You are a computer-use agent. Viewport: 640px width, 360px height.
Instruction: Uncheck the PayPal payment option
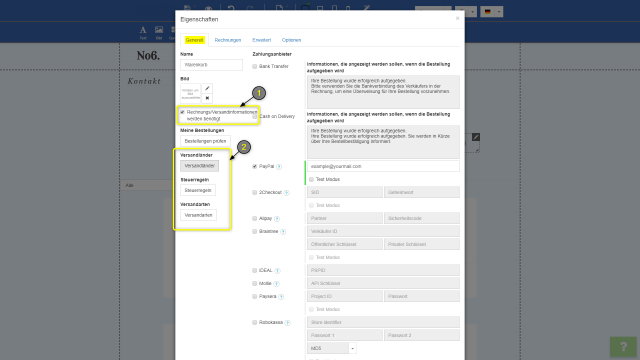coord(254,167)
